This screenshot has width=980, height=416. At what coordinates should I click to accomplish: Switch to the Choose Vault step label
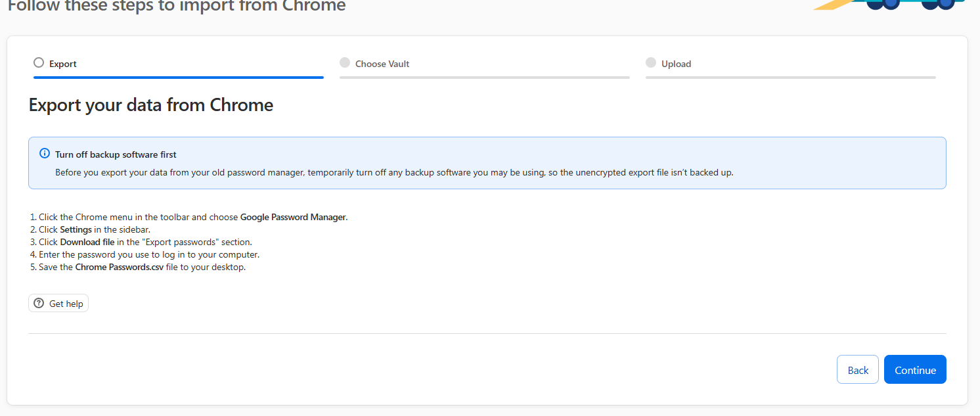[382, 64]
